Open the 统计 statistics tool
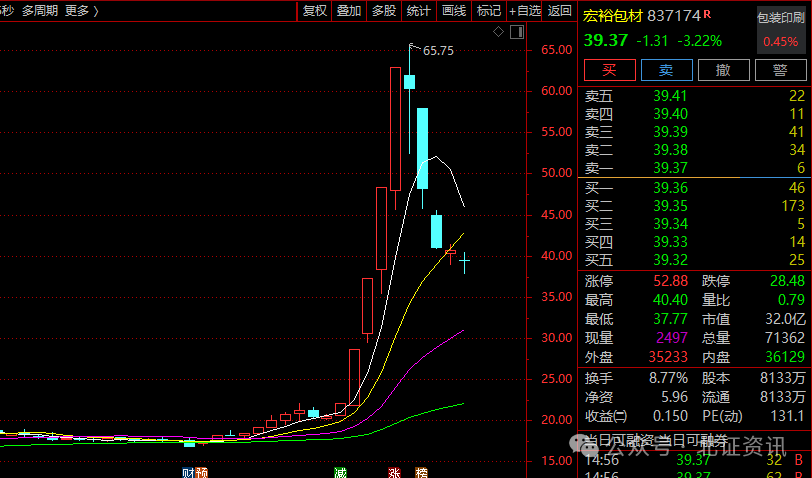 click(x=418, y=10)
